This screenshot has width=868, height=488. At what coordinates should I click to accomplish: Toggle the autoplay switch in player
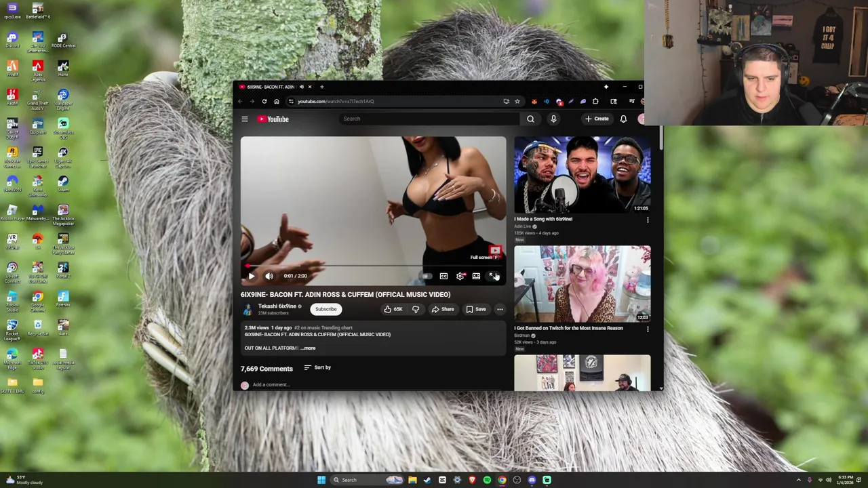[x=426, y=276]
